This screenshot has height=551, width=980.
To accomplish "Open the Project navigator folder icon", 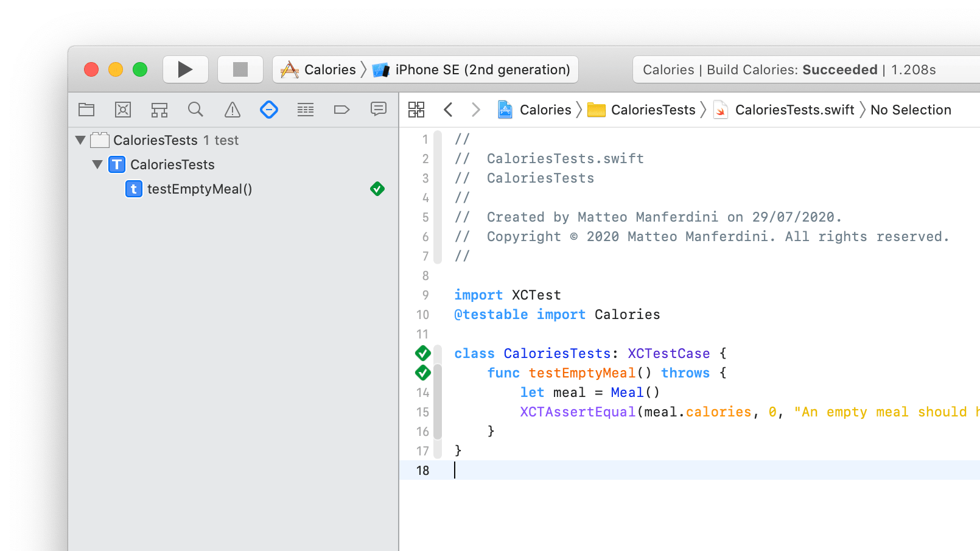I will click(x=86, y=110).
